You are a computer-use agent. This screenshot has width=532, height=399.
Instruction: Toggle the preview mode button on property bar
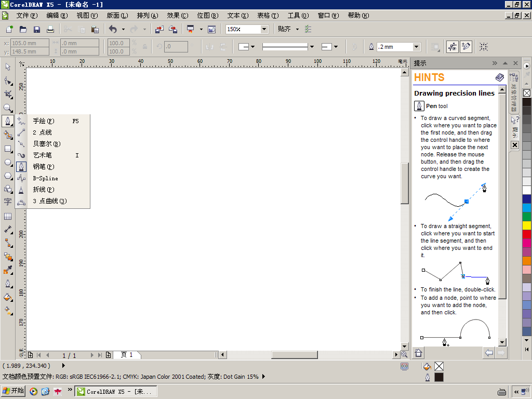[x=453, y=46]
